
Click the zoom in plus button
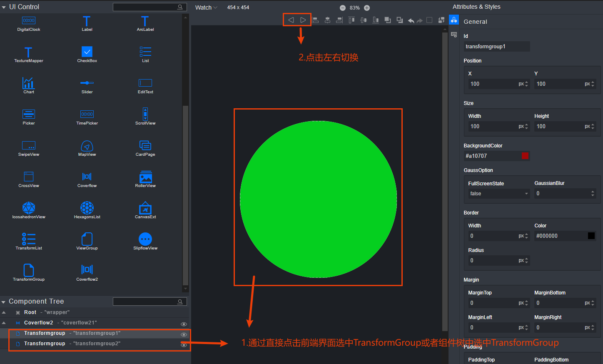[367, 8]
